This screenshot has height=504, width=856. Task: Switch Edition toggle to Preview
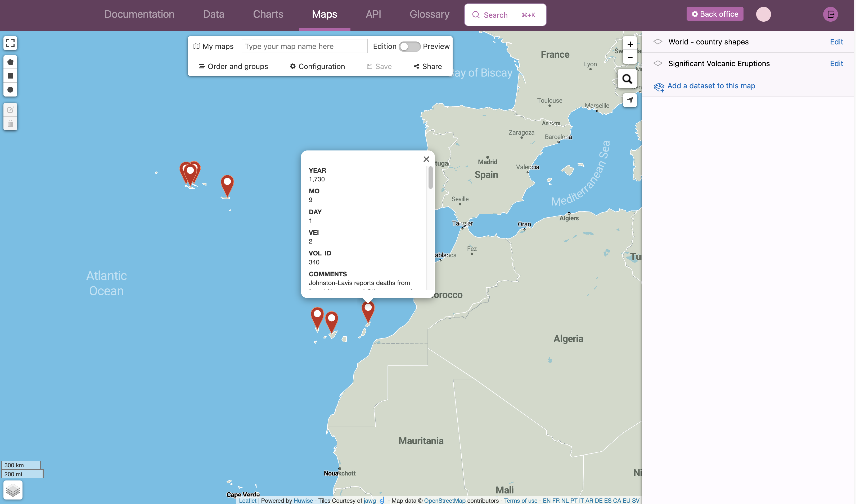coord(409,47)
